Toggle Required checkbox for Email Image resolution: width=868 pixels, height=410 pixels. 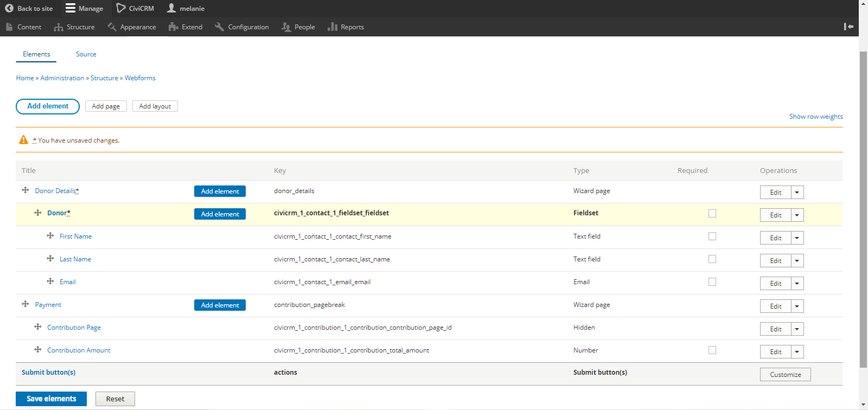[712, 282]
